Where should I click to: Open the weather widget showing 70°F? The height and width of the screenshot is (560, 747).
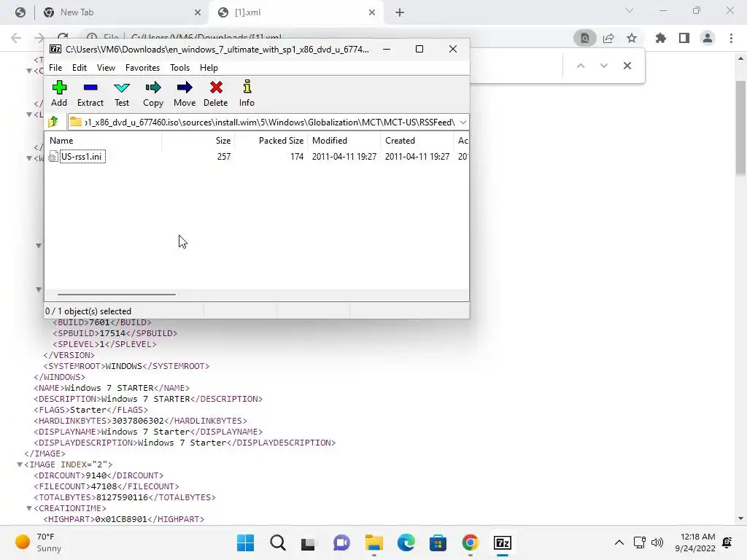[39, 542]
